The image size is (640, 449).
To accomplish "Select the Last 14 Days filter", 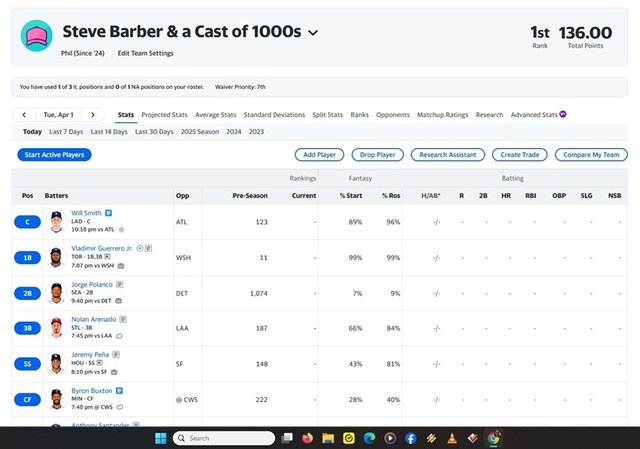I will pos(109,131).
